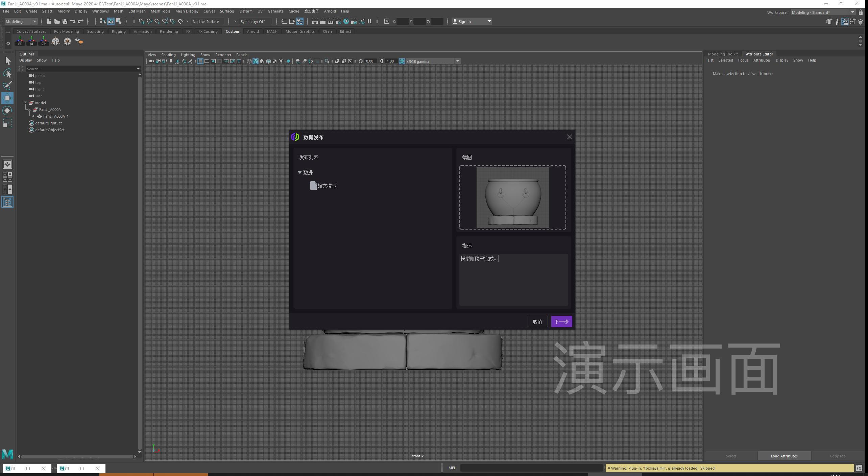This screenshot has height=476, width=868.
Task: Click the viewport bookmark icon
Action: tap(171, 61)
